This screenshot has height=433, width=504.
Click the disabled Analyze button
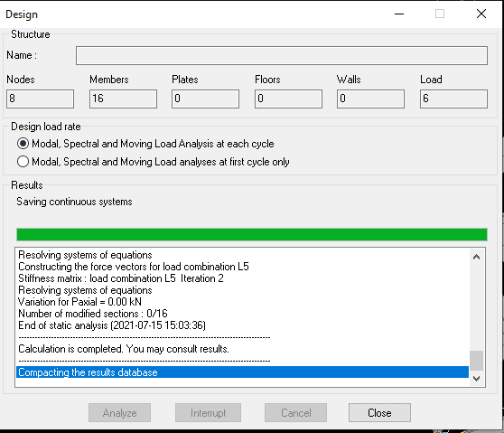(x=119, y=413)
